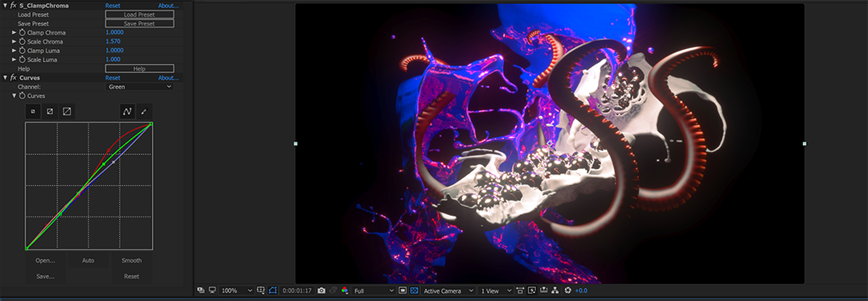
Task: Open the timeline panel icon
Action: 543,290
